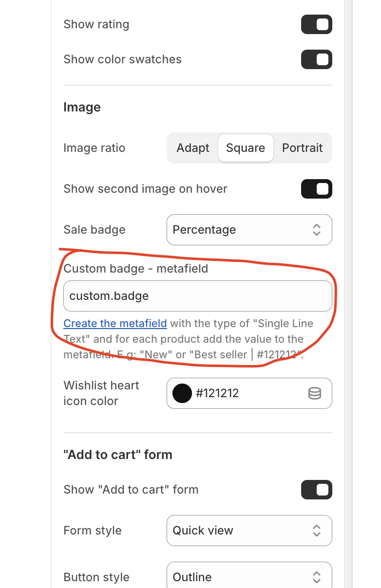Open the "Create the metafield" link
The width and height of the screenshot is (381, 588).
(115, 323)
